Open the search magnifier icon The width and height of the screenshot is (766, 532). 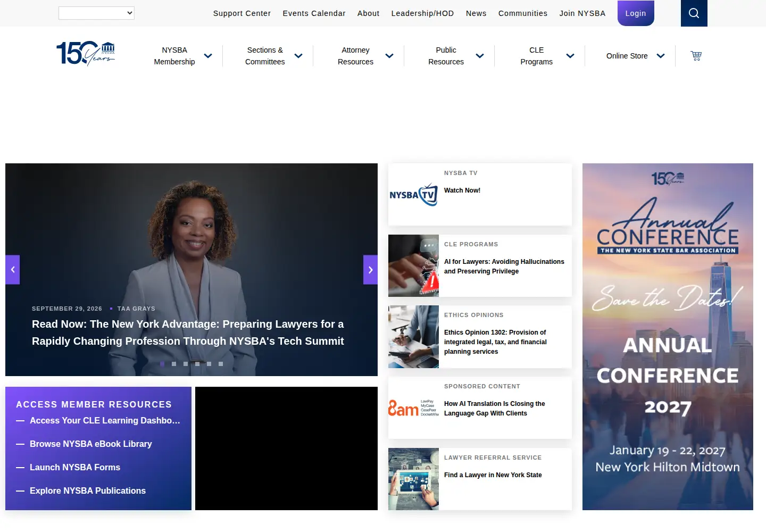tap(694, 13)
